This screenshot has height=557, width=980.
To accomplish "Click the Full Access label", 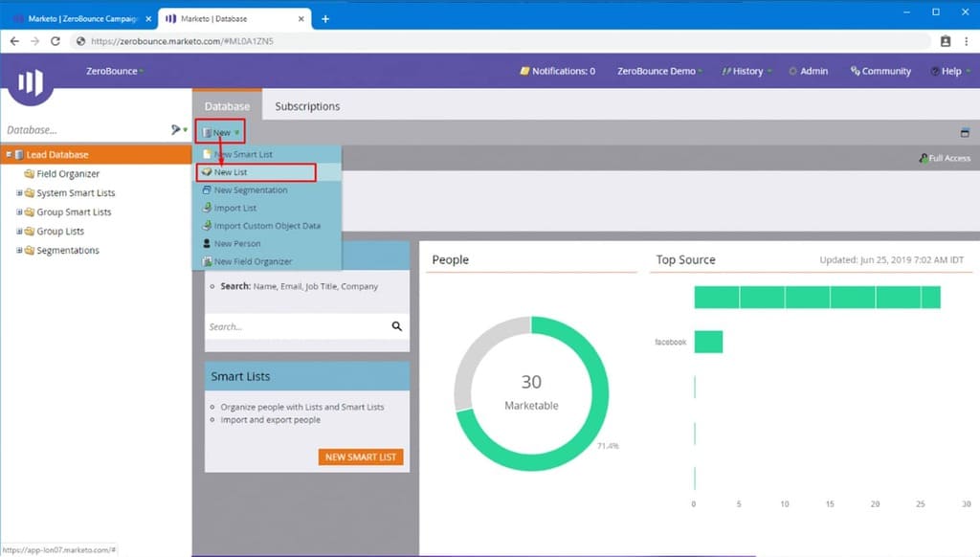I will point(945,158).
